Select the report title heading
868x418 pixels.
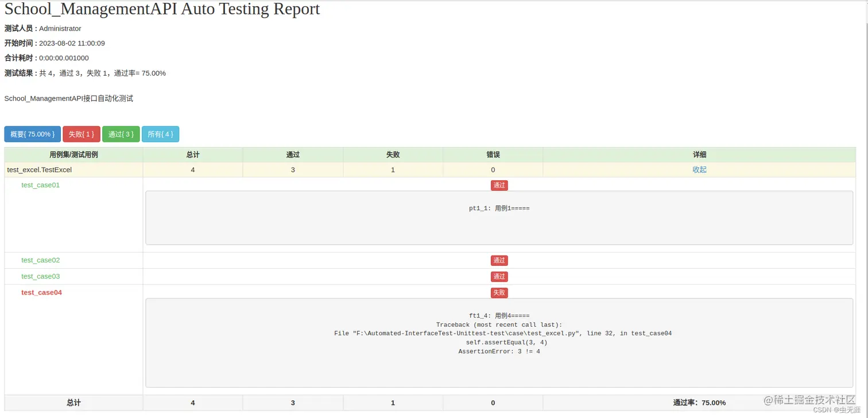coord(162,9)
